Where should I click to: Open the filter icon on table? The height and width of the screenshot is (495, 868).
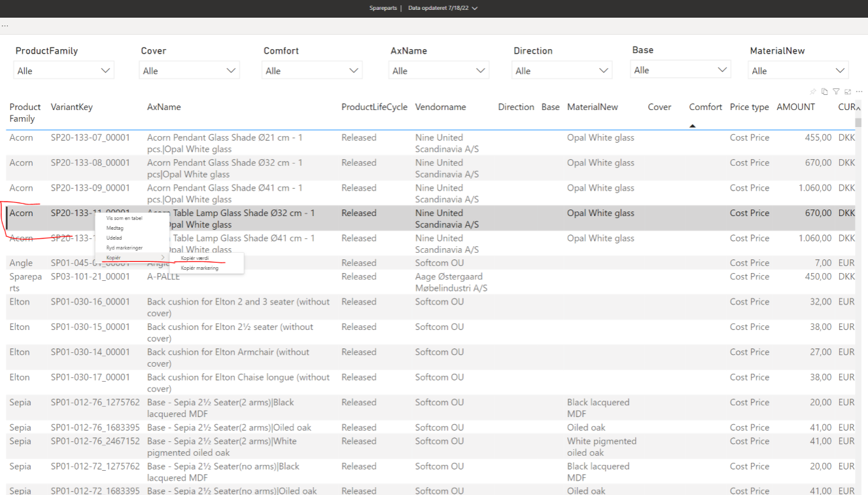(x=836, y=92)
